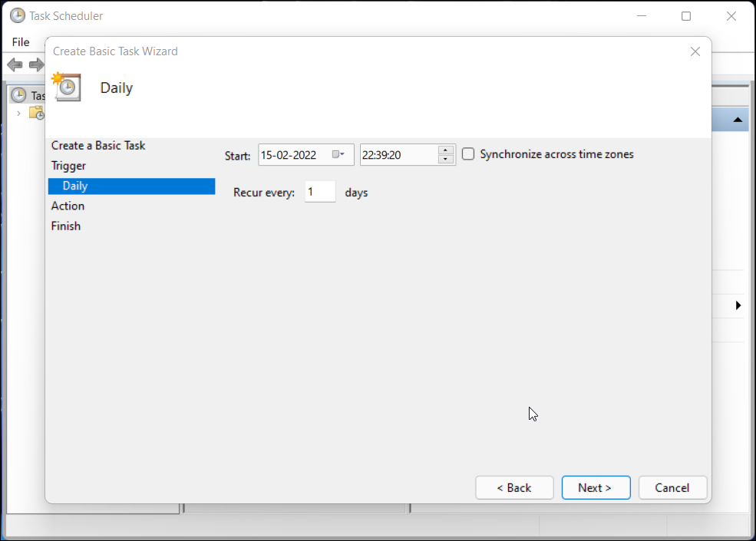Click the Next button

[596, 487]
